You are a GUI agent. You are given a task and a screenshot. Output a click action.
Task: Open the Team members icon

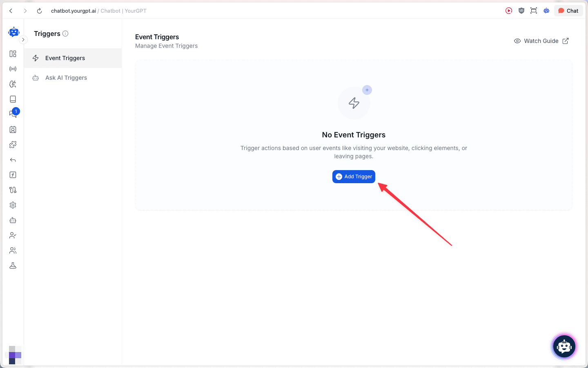tap(13, 250)
